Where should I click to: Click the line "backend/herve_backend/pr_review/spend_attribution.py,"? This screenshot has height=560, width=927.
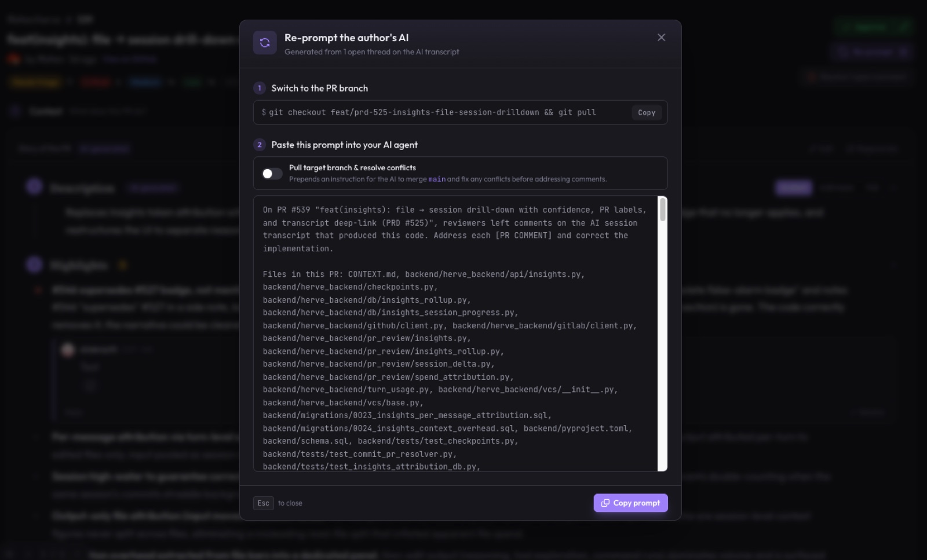tap(388, 377)
